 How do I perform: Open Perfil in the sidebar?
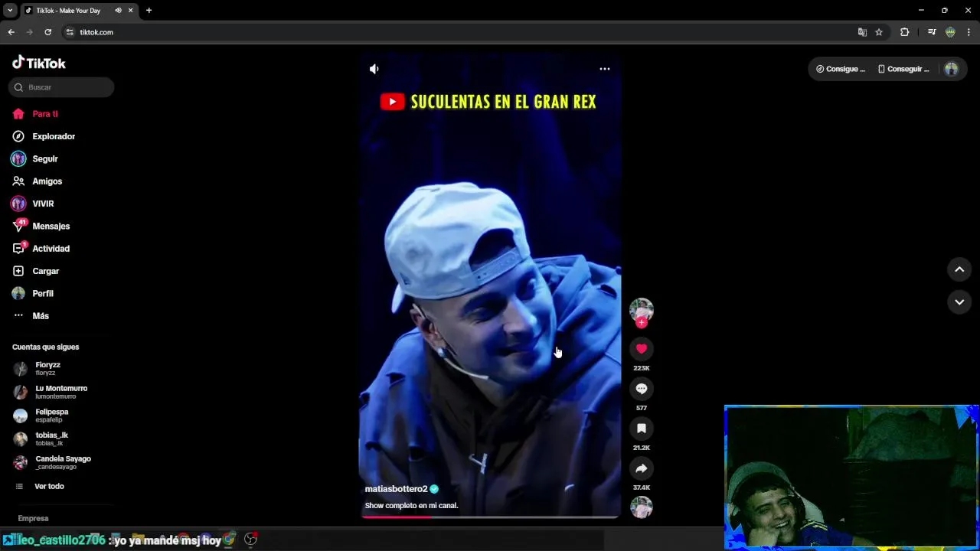click(33, 294)
